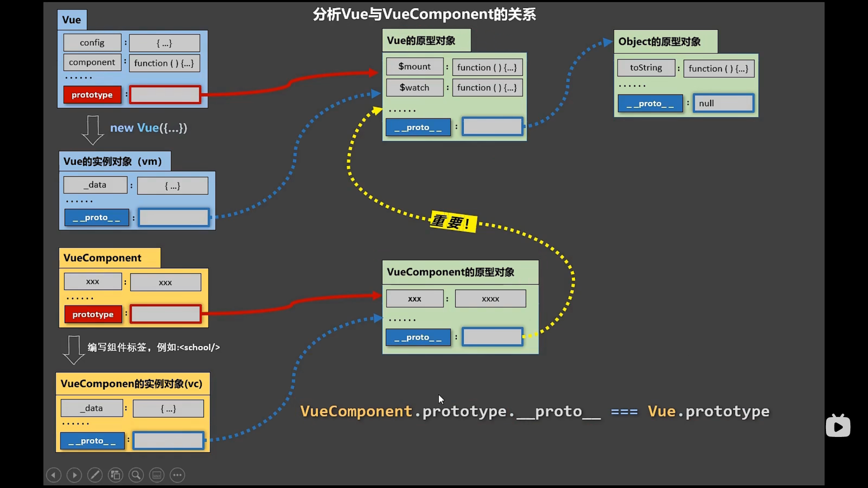
Task: Click the search/zoom icon in toolbar
Action: 136,474
